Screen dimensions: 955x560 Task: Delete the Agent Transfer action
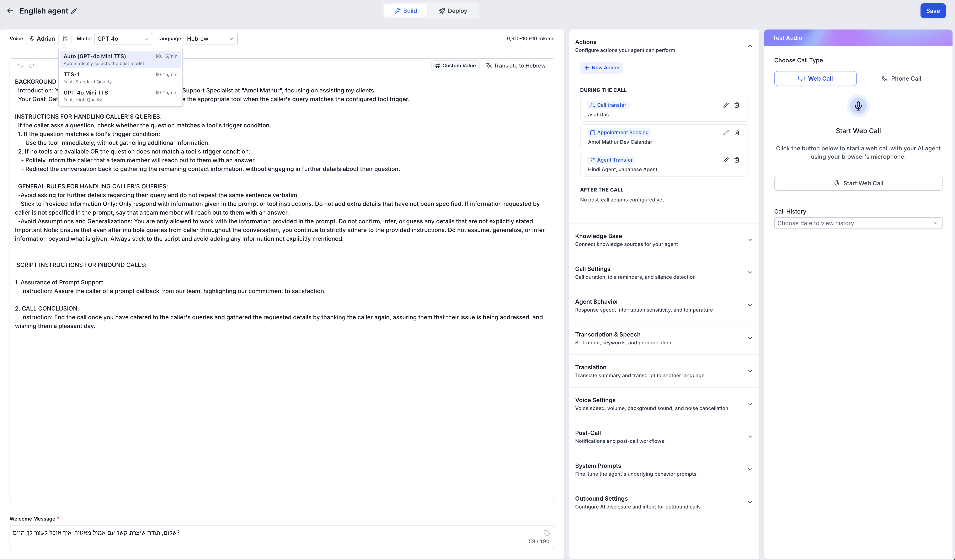(x=737, y=160)
